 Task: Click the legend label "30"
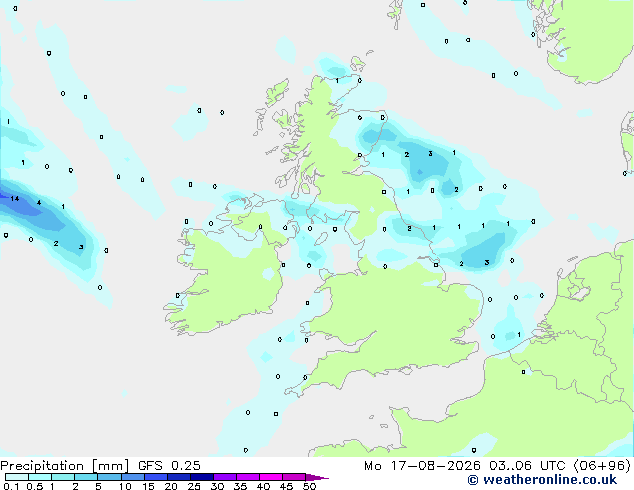tap(217, 486)
